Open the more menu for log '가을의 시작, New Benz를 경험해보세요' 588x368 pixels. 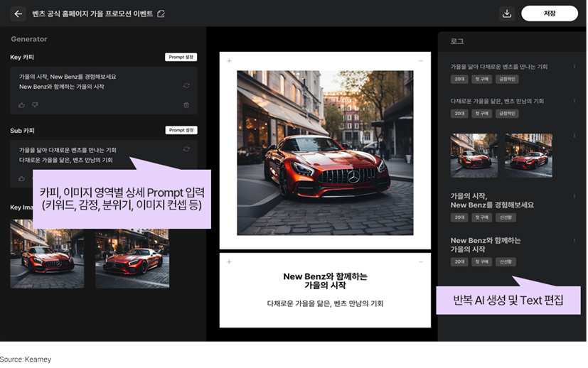(x=574, y=196)
